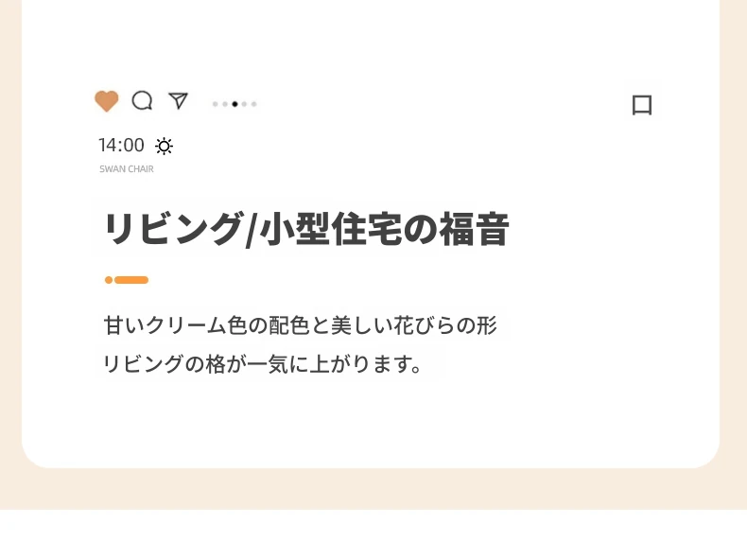This screenshot has height=560, width=747.
Task: Switch to the last carousel dot
Action: click(253, 104)
